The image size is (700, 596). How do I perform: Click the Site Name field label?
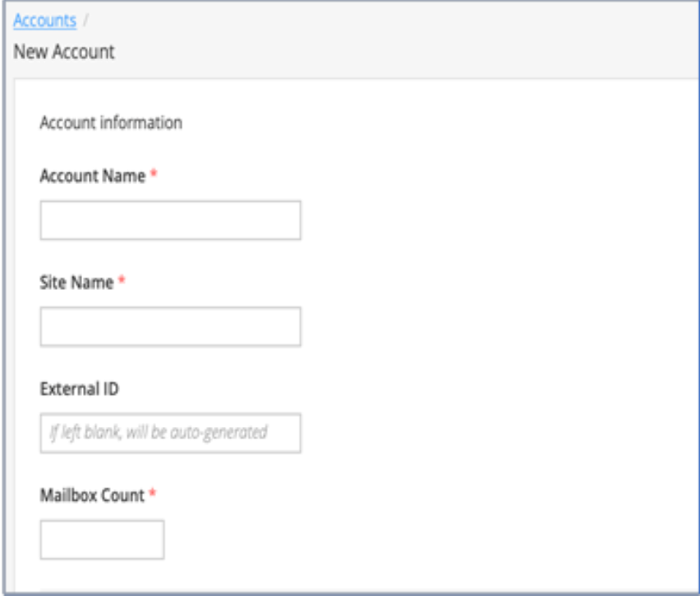click(76, 282)
